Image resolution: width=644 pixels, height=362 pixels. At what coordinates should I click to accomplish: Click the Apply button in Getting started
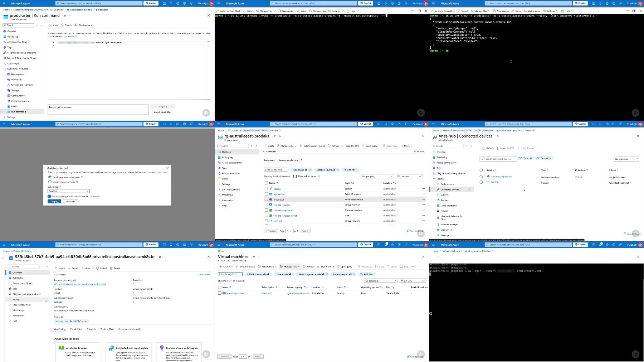click(x=54, y=202)
